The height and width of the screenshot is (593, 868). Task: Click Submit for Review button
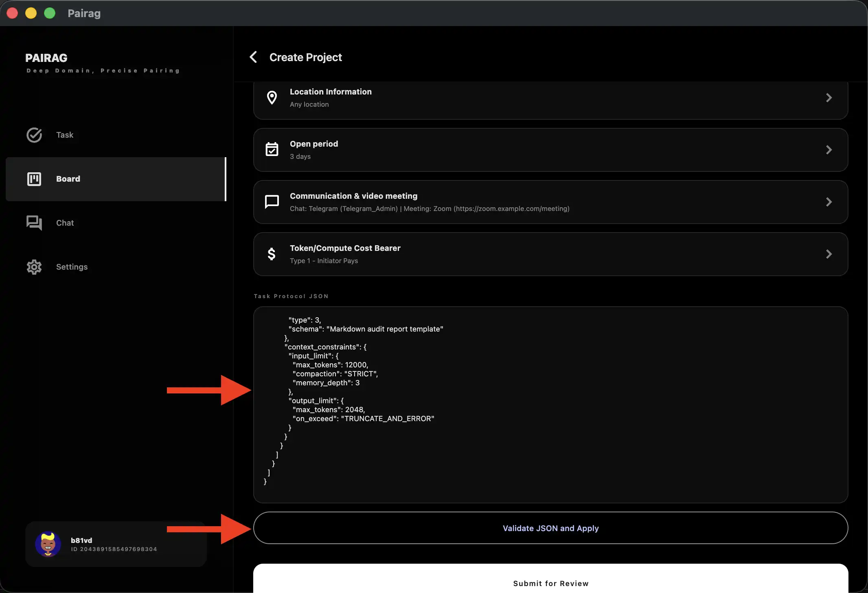pos(550,578)
